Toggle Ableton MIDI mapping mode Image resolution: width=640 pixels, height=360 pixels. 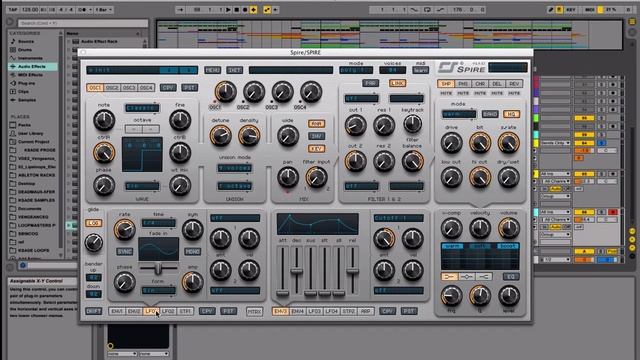pyautogui.click(x=589, y=9)
